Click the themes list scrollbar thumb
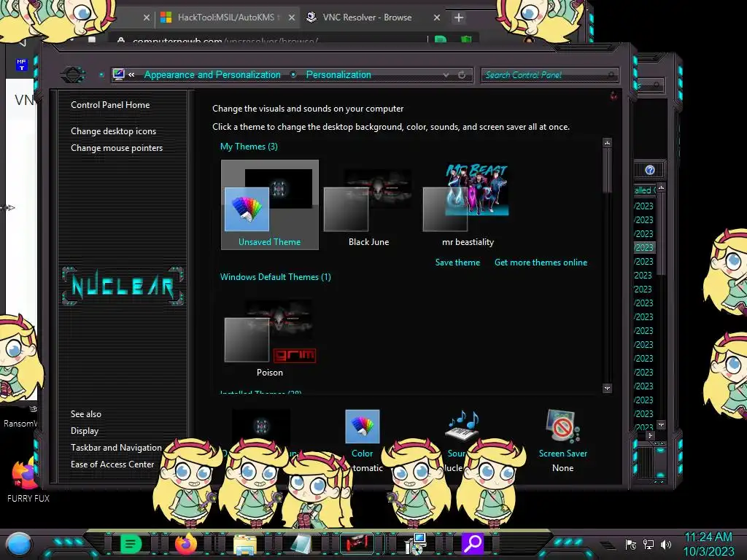This screenshot has width=747, height=560. 607,171
